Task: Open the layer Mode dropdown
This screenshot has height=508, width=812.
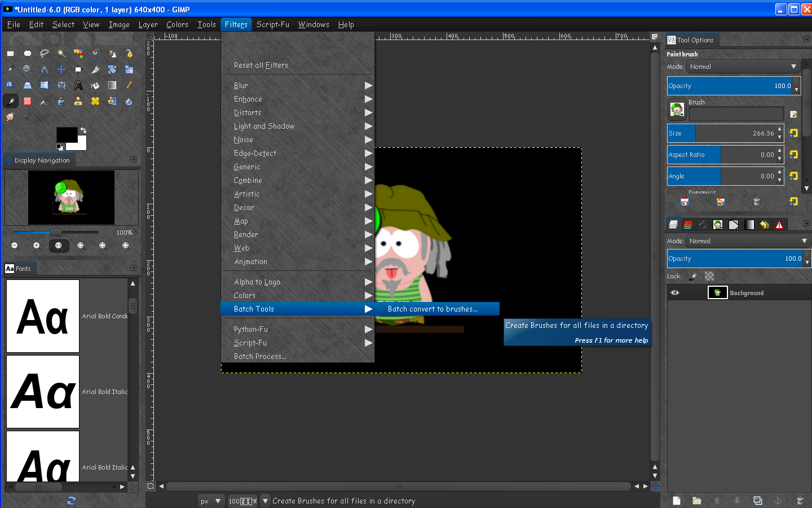Action: [x=748, y=241]
